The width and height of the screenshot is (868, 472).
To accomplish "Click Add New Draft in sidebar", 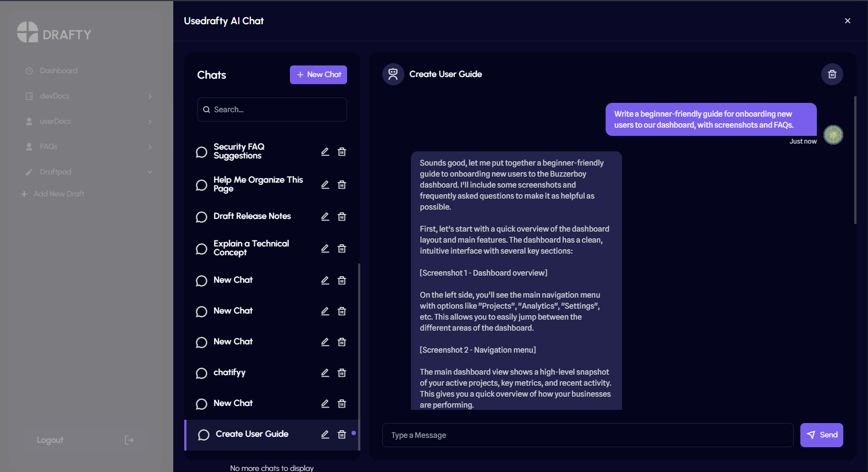I will coord(58,194).
